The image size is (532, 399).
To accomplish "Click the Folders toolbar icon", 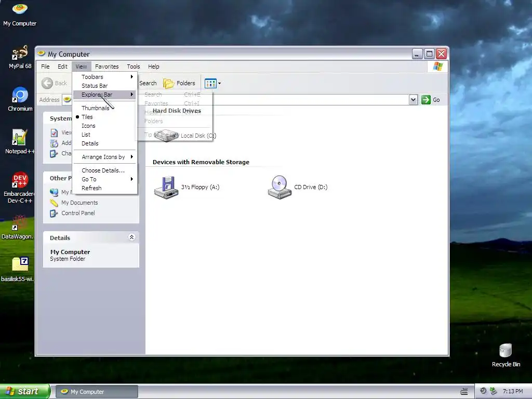I will tap(168, 83).
